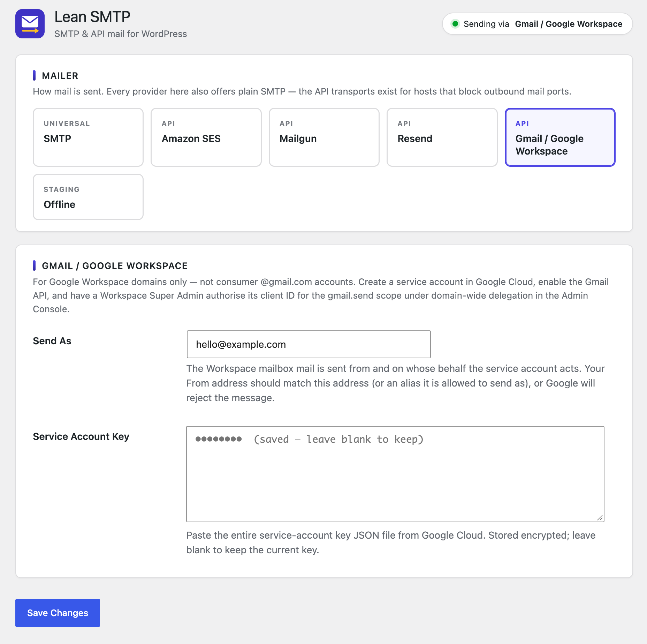
Task: Click the 'Paste the entire service-account key' help text
Action: tap(391, 542)
